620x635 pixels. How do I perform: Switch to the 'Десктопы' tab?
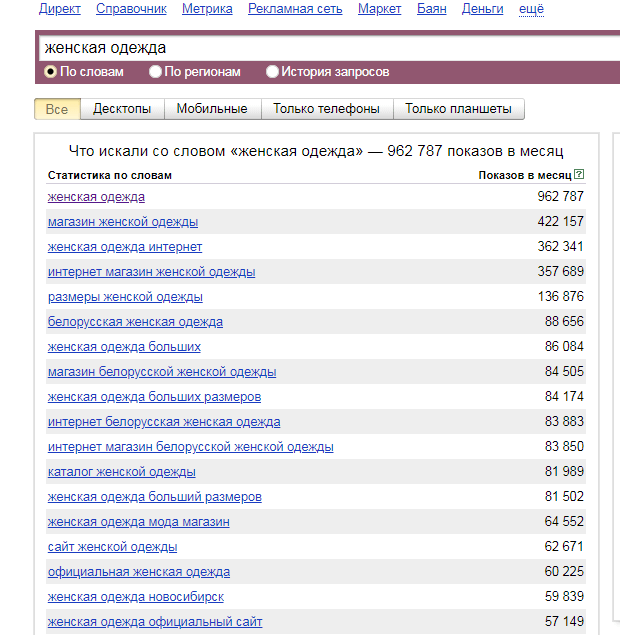(122, 109)
